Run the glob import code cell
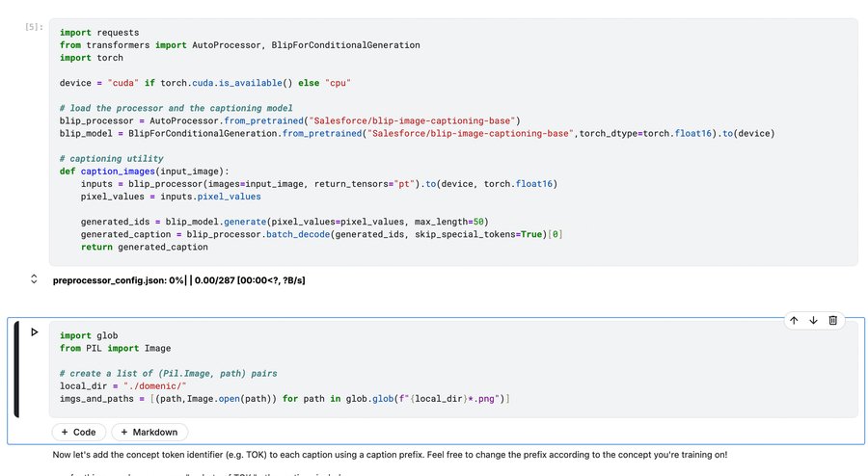 35,332
